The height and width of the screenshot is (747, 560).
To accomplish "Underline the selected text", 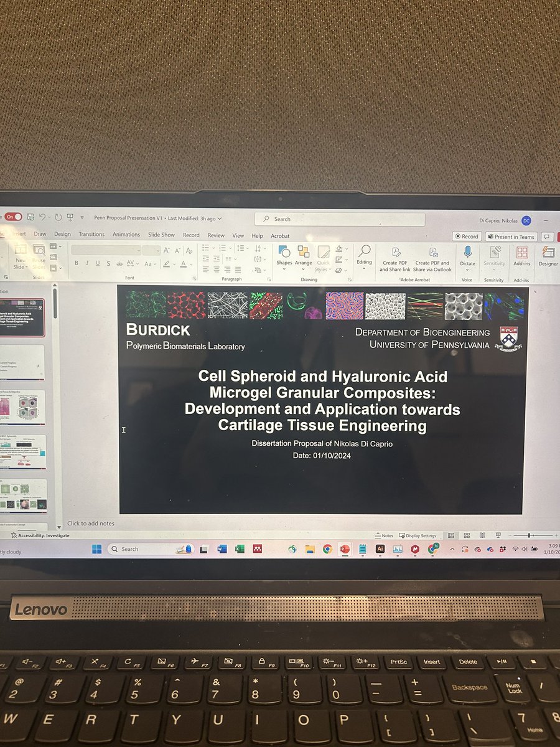I will 98,263.
